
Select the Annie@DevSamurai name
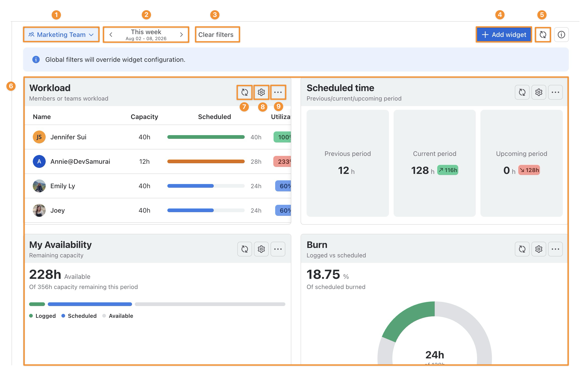pos(80,161)
